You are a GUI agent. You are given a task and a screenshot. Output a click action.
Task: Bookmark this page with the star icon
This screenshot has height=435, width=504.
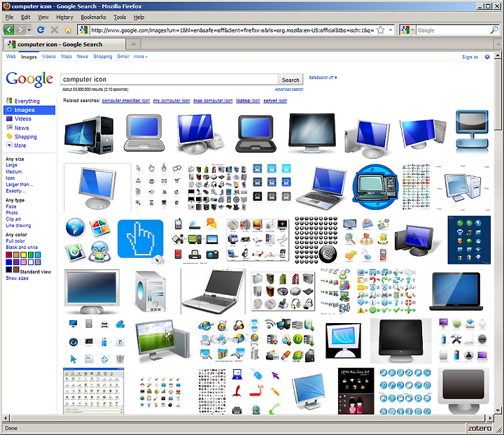pos(381,30)
